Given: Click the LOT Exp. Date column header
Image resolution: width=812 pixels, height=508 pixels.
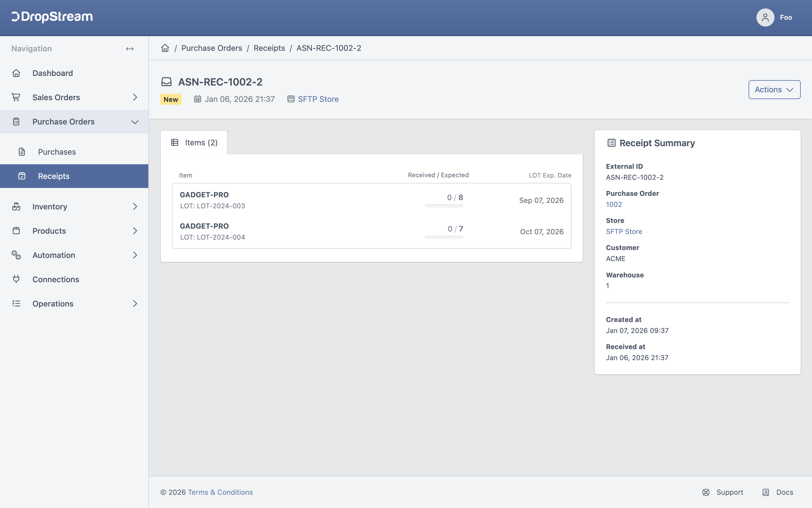Looking at the screenshot, I should (550, 175).
